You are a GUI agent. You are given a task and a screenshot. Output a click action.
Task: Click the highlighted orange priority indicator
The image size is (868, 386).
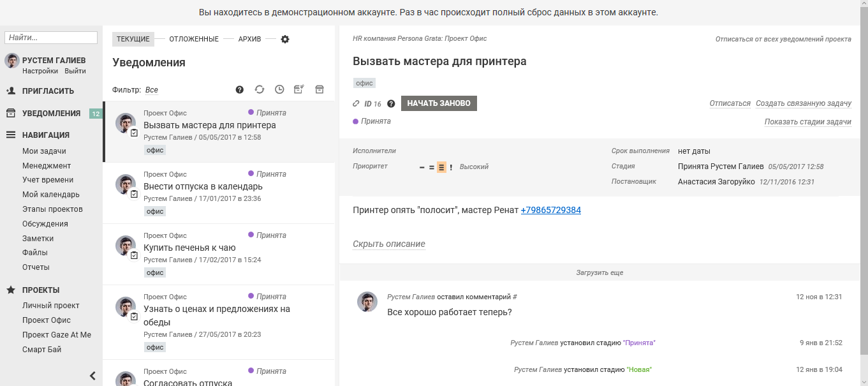point(441,167)
